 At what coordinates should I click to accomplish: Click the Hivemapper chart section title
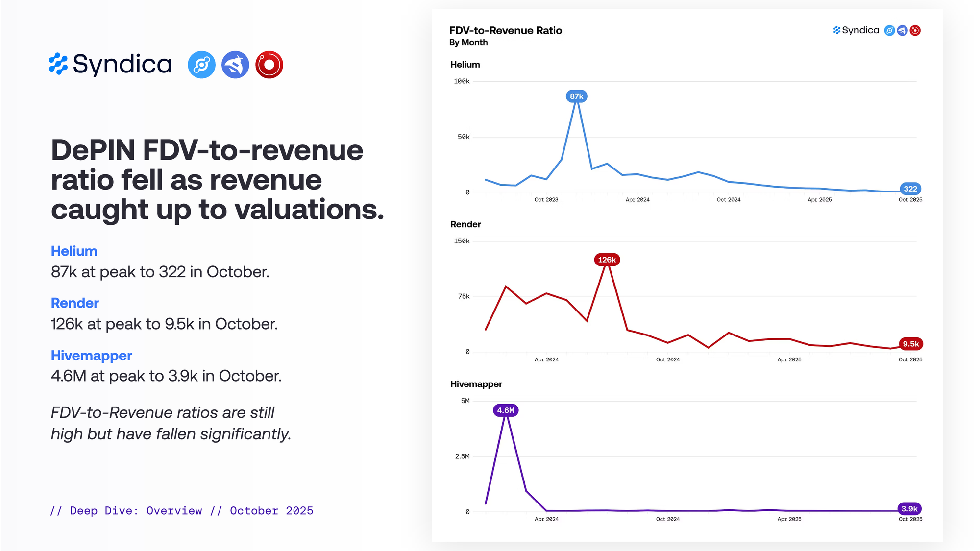[x=476, y=384]
